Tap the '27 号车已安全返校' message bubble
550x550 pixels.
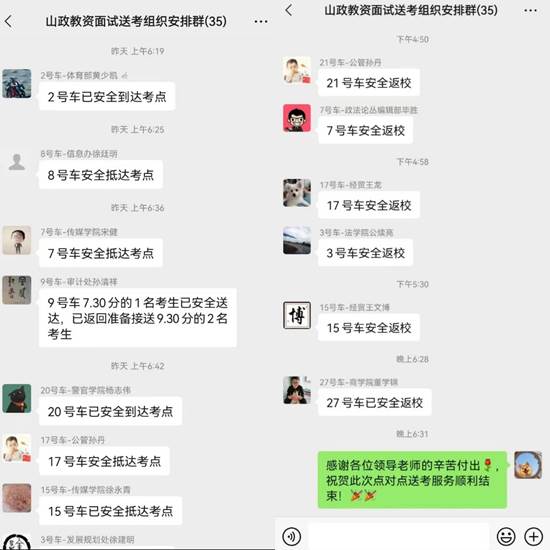coord(375,402)
